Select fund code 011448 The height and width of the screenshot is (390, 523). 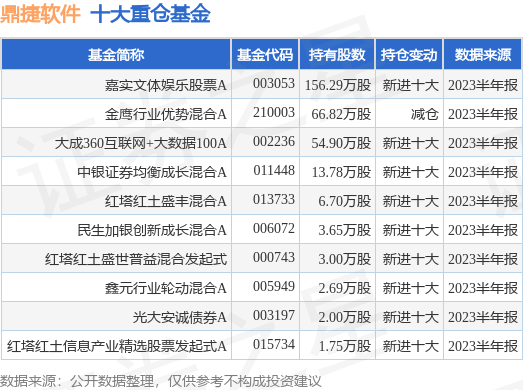click(274, 170)
